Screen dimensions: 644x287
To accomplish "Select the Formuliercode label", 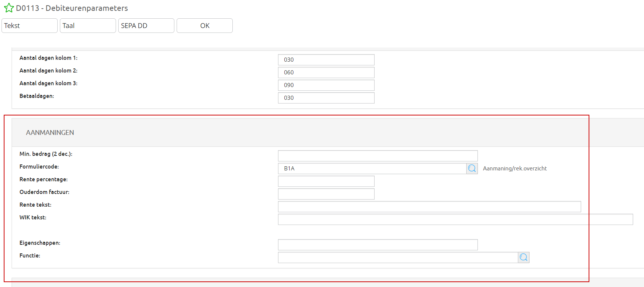I will pos(39,167).
